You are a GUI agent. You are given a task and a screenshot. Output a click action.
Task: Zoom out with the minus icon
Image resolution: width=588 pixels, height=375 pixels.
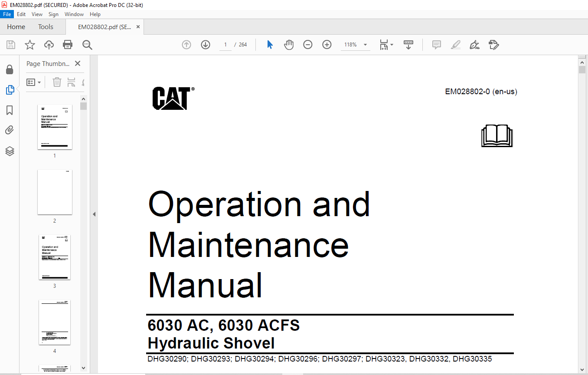(308, 45)
